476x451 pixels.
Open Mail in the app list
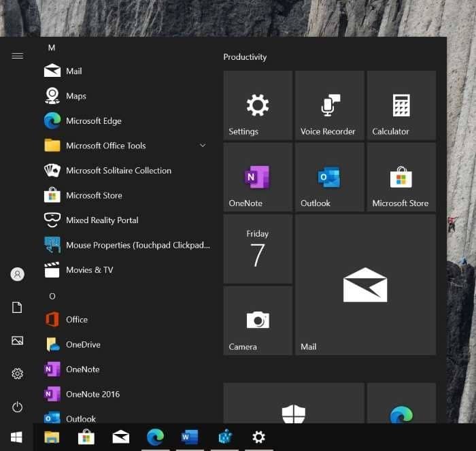pyautogui.click(x=127, y=71)
